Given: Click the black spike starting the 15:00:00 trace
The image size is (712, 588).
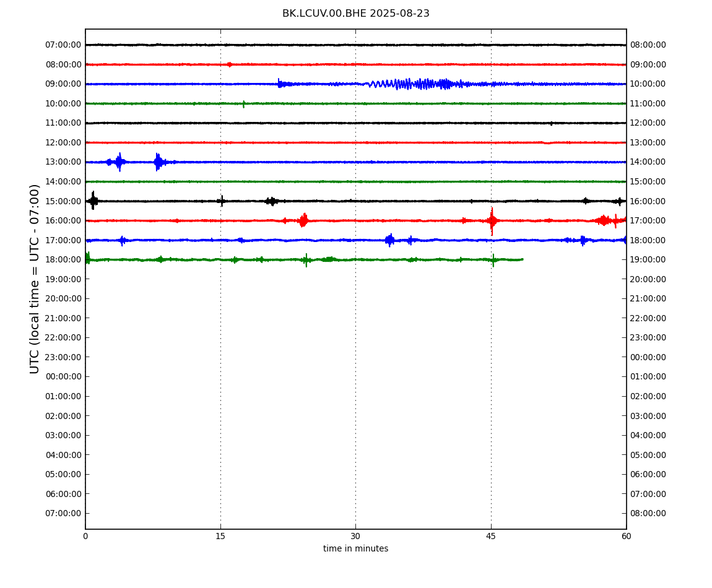Looking at the screenshot, I should (x=93, y=201).
